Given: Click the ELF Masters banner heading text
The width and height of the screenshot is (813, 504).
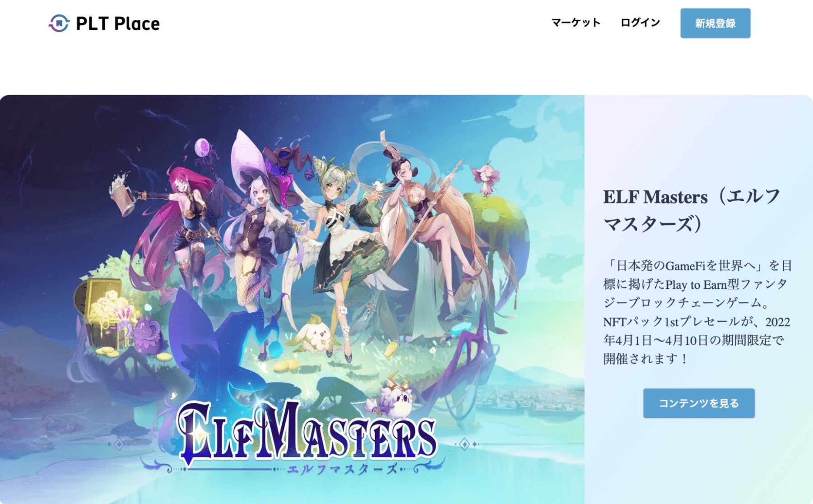Looking at the screenshot, I should click(x=692, y=210).
